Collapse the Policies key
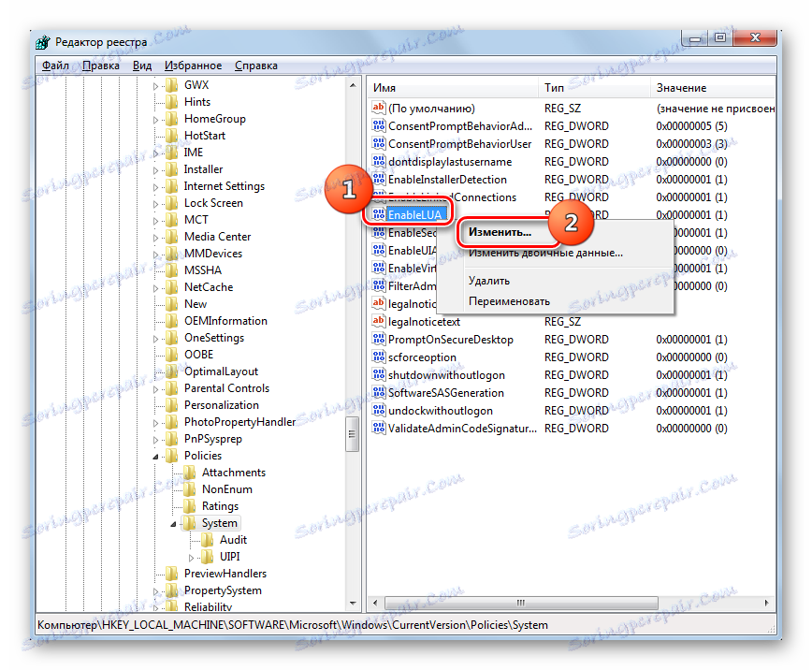 (156, 457)
